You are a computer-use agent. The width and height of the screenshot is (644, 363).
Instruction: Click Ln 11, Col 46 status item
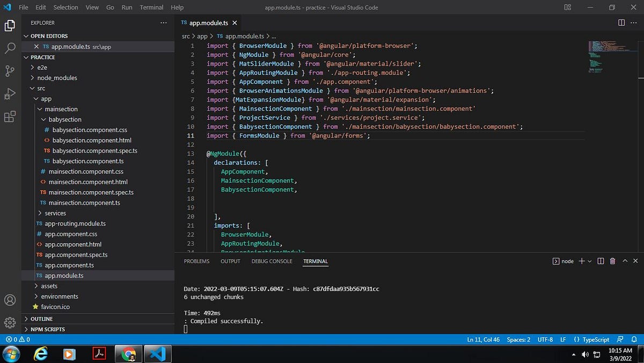483,339
